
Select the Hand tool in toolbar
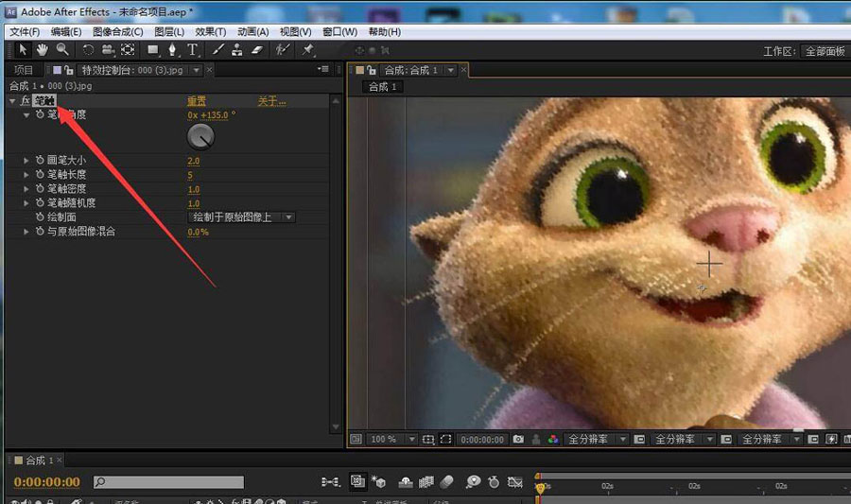[43, 50]
